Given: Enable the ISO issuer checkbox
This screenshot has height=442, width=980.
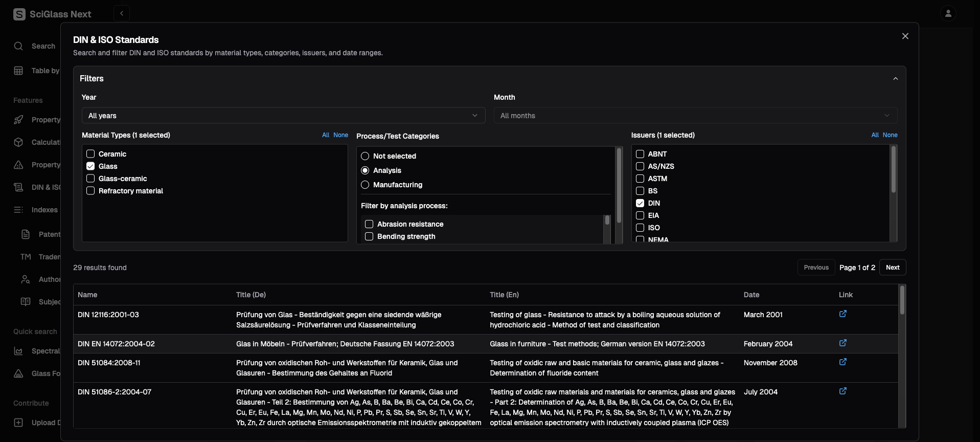Looking at the screenshot, I should (x=640, y=228).
